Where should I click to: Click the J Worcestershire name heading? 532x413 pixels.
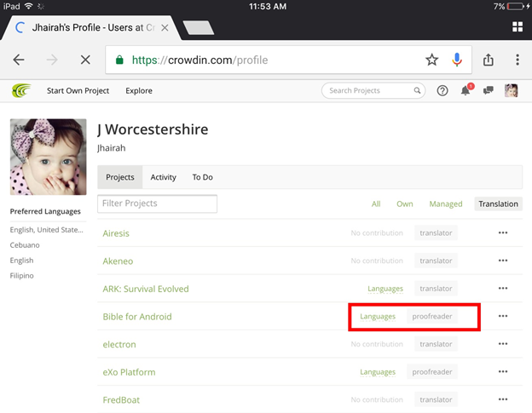(153, 129)
